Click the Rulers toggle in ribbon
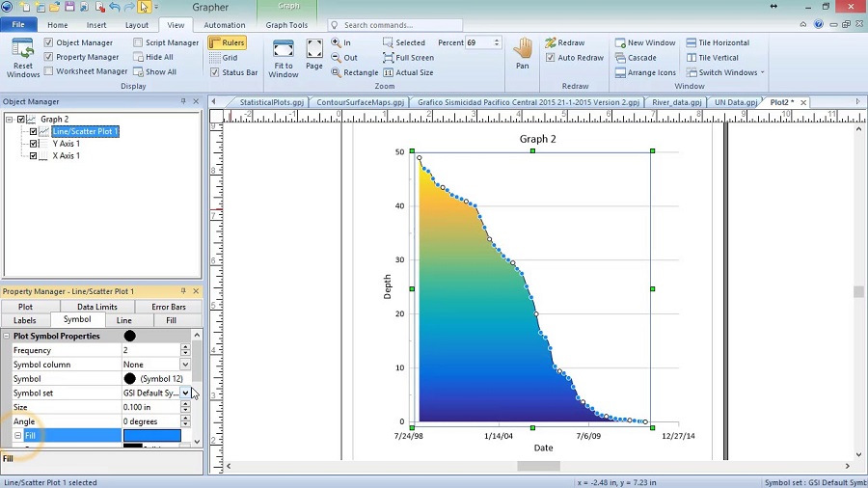 [227, 42]
